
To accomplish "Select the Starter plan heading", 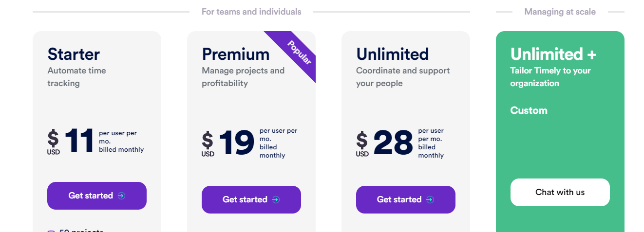I will coord(74,54).
